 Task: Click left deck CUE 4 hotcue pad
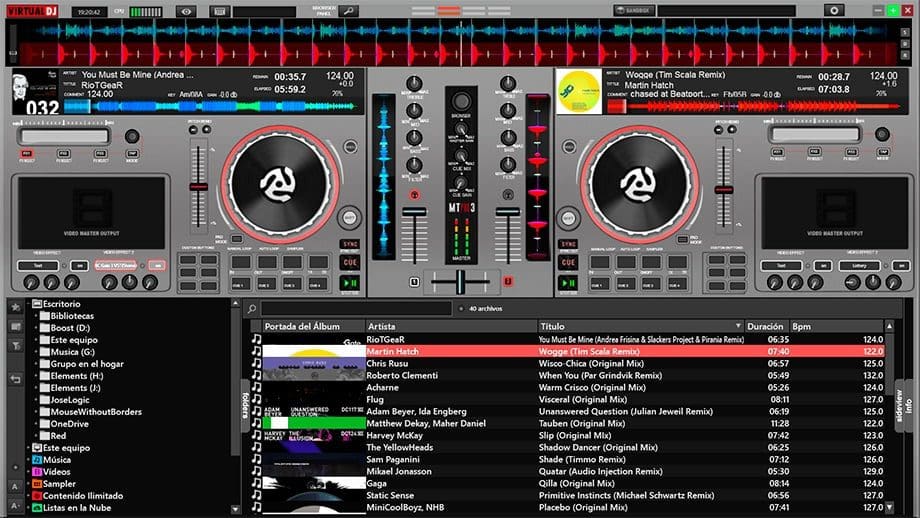point(317,284)
